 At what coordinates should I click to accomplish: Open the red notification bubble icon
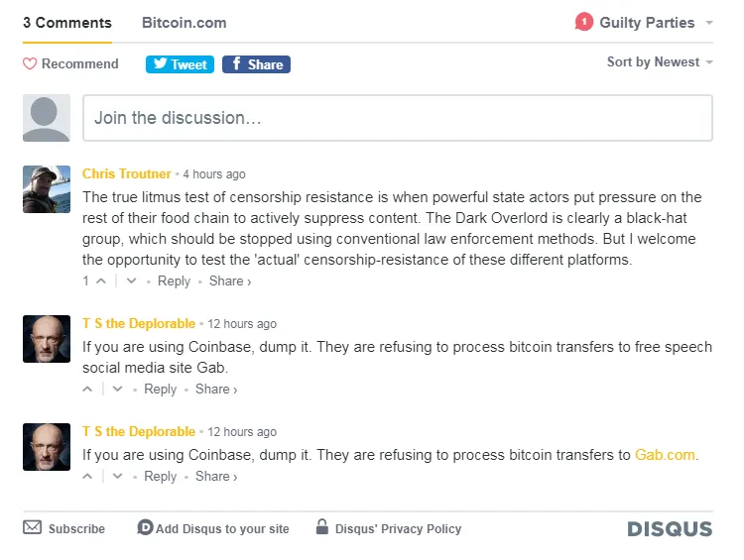click(583, 22)
